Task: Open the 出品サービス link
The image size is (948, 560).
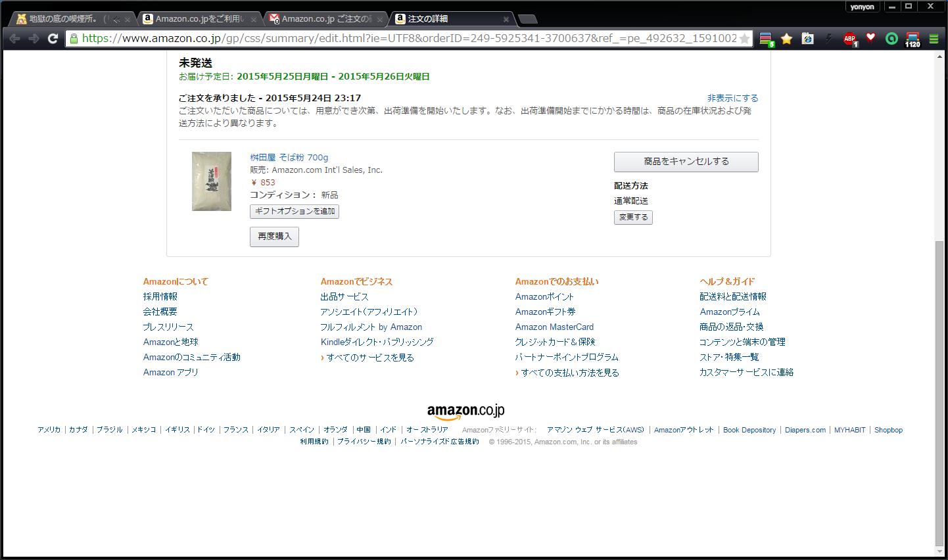Action: [344, 296]
